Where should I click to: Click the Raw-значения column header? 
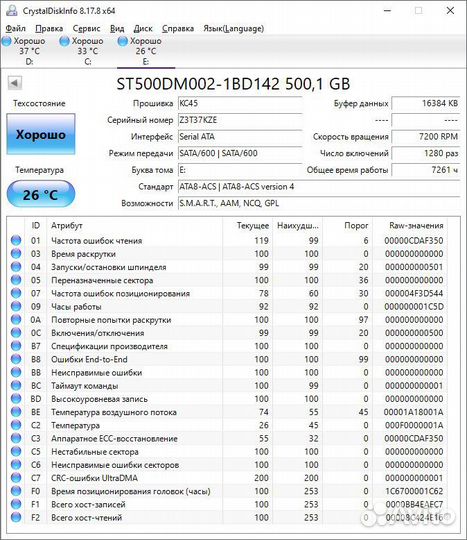click(410, 226)
